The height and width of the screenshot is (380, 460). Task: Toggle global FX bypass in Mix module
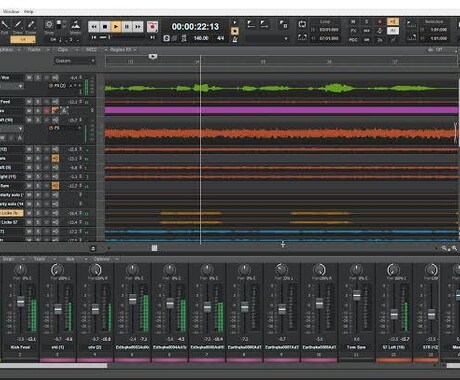tap(353, 31)
